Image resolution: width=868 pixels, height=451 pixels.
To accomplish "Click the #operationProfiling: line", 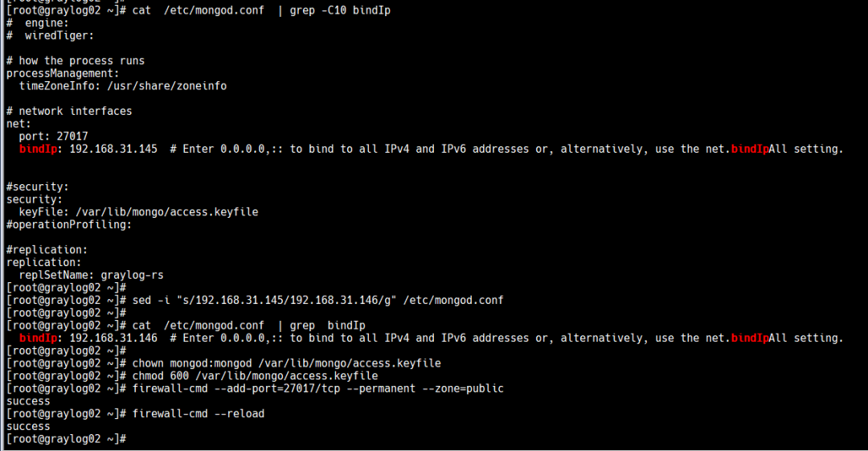I will (x=69, y=225).
